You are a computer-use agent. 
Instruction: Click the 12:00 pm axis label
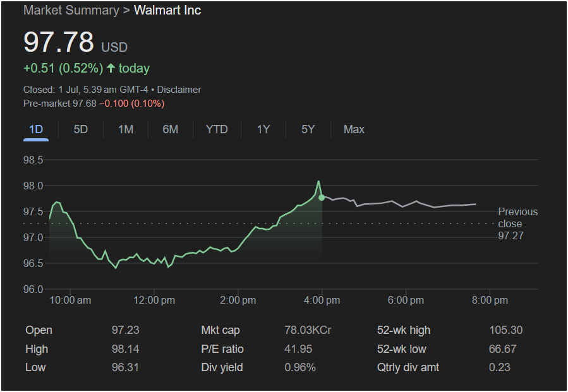[154, 300]
